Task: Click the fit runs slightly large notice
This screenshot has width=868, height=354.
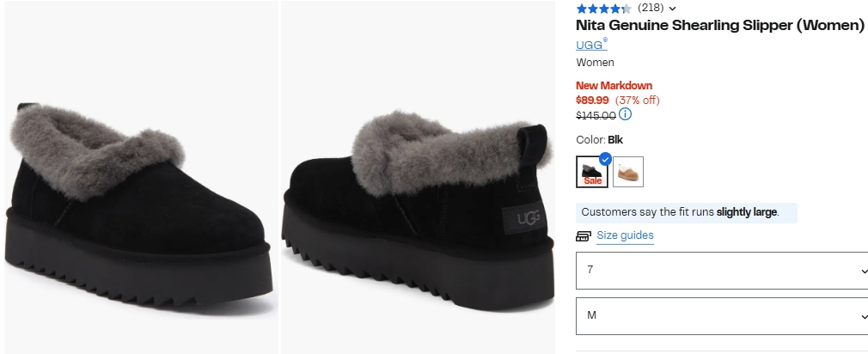Action: pos(686,212)
